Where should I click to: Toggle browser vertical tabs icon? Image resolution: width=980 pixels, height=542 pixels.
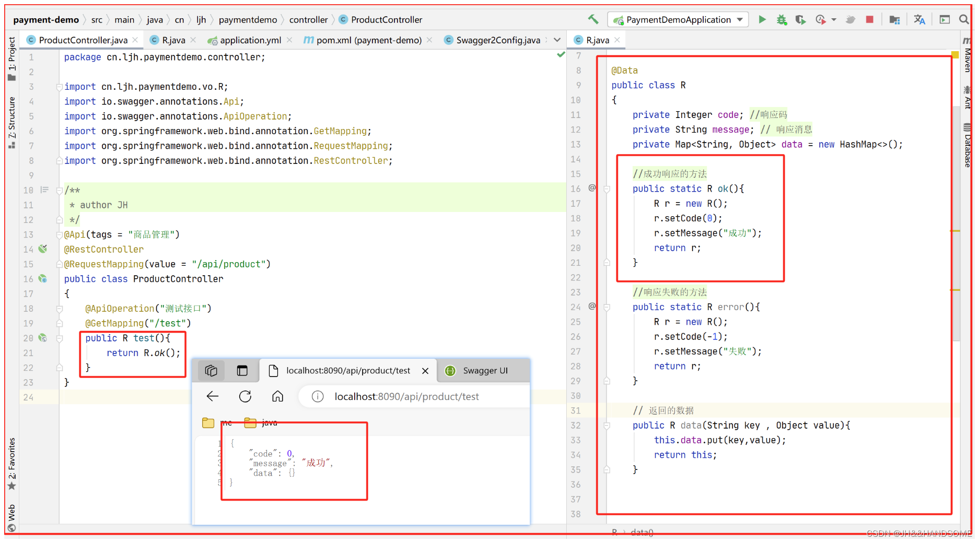pos(242,371)
